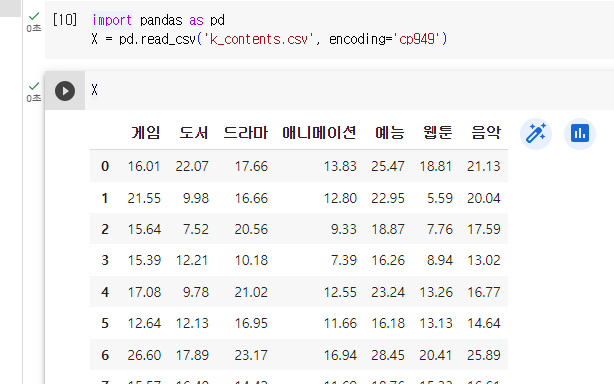The width and height of the screenshot is (614, 384).
Task: Click the cell value 16.94
Action: 340,355
